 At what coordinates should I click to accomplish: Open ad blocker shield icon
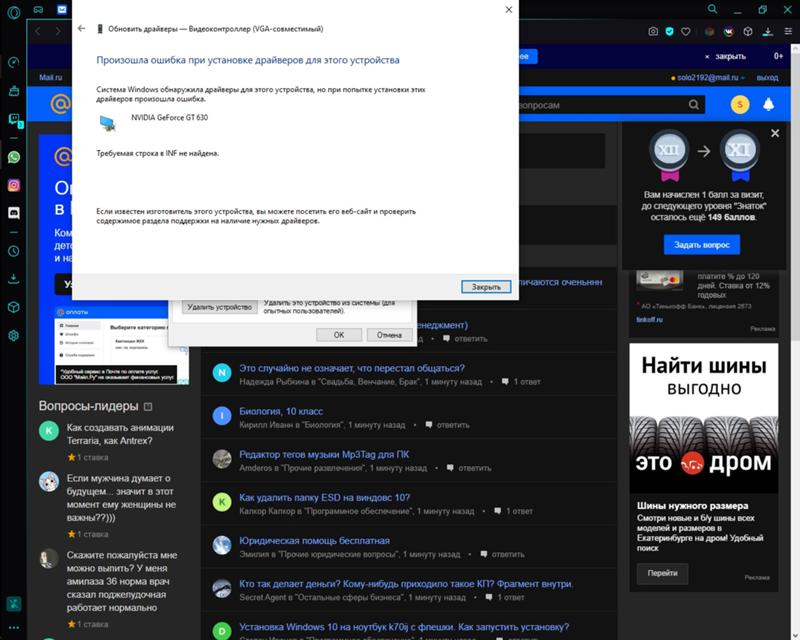(x=669, y=32)
